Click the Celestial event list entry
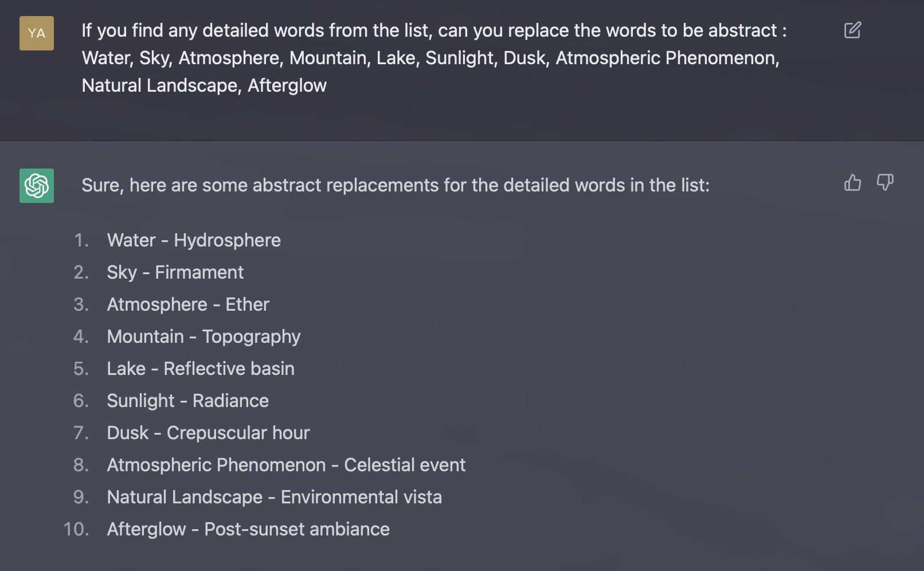 tap(286, 465)
